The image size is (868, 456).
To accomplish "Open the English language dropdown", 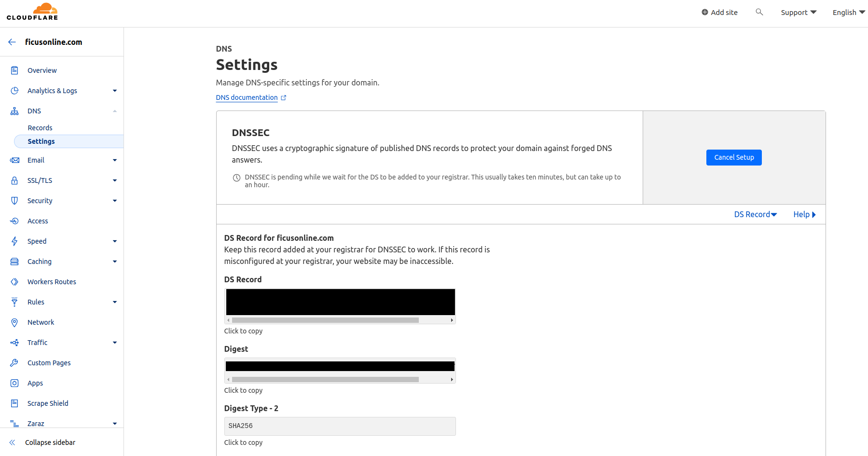I will click(849, 13).
